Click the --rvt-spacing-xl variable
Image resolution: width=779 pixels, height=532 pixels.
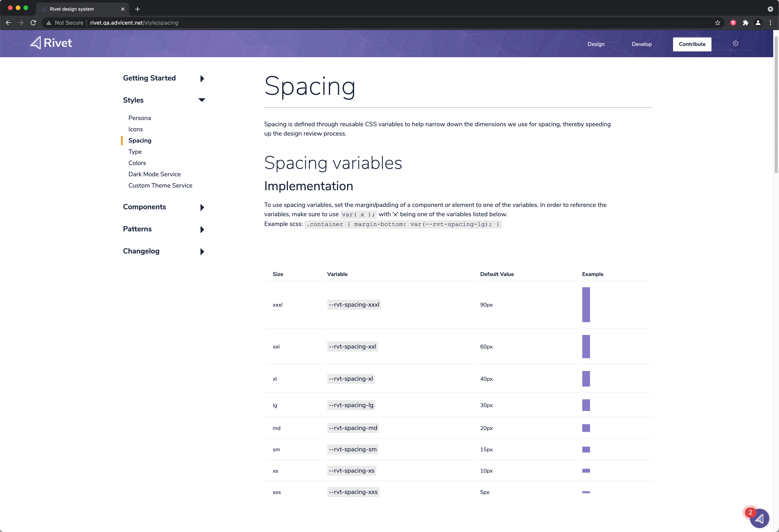click(x=351, y=379)
